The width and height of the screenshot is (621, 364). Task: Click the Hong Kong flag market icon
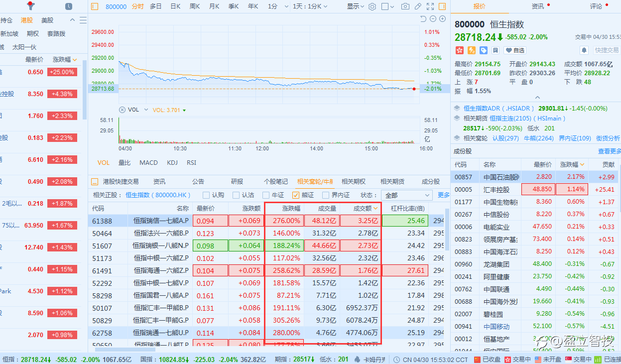460,50
